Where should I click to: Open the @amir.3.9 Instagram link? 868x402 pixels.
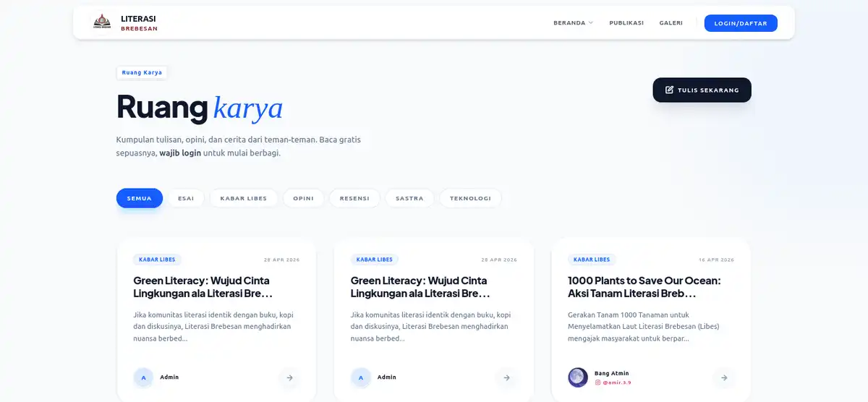coord(613,382)
